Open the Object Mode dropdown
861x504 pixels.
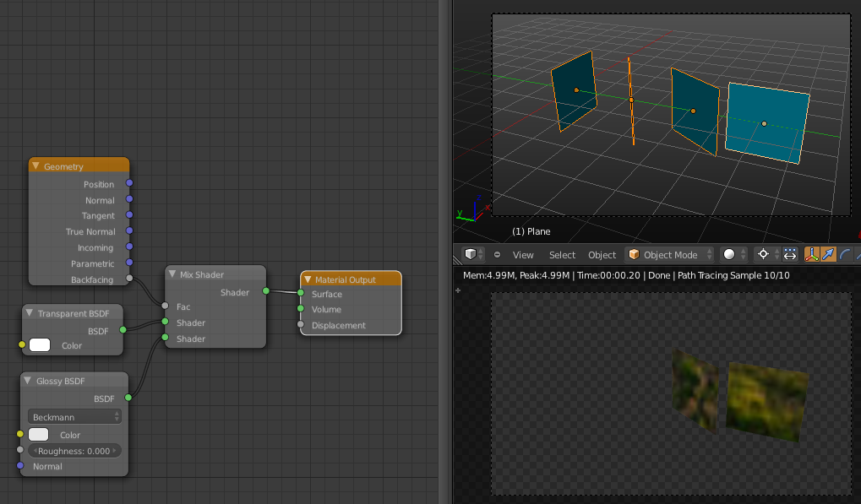670,254
